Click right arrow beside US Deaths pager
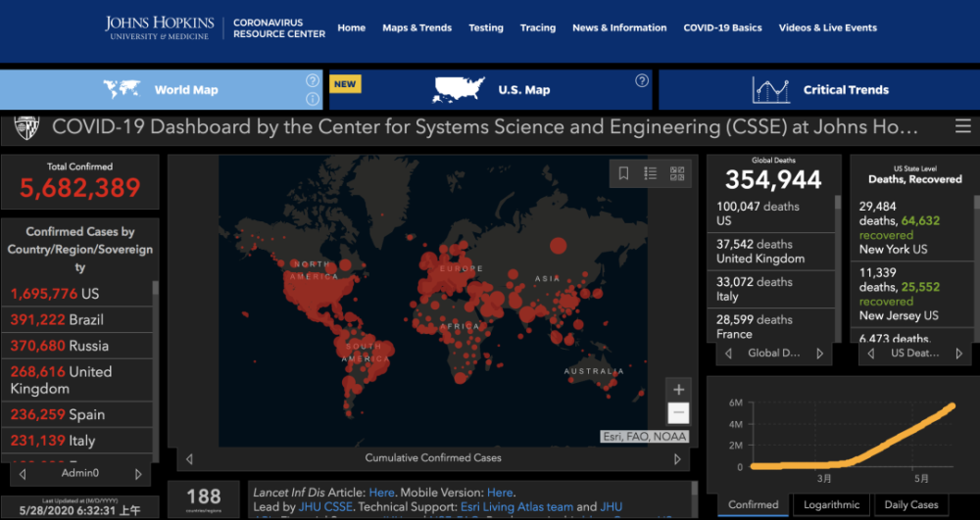Screen dimensions: 980x520 coord(958,354)
